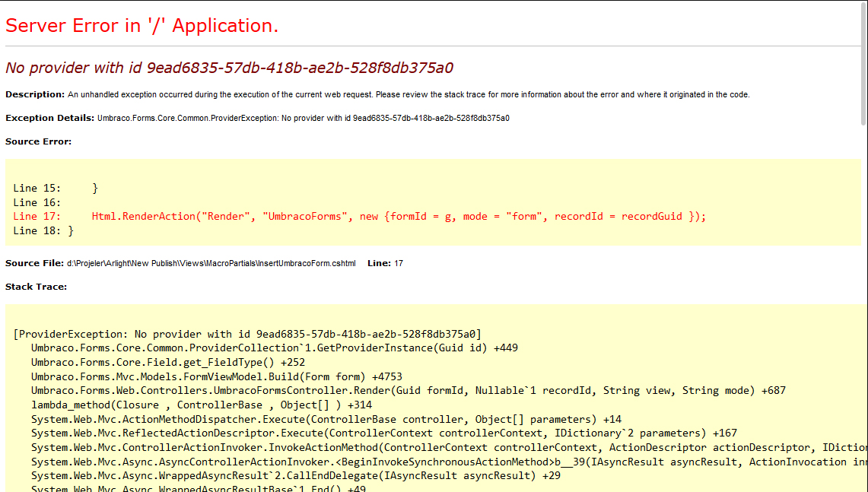Click the red "Html.RenderAction" code on Line 17
Screen dimensions: 868x492
coord(399,217)
